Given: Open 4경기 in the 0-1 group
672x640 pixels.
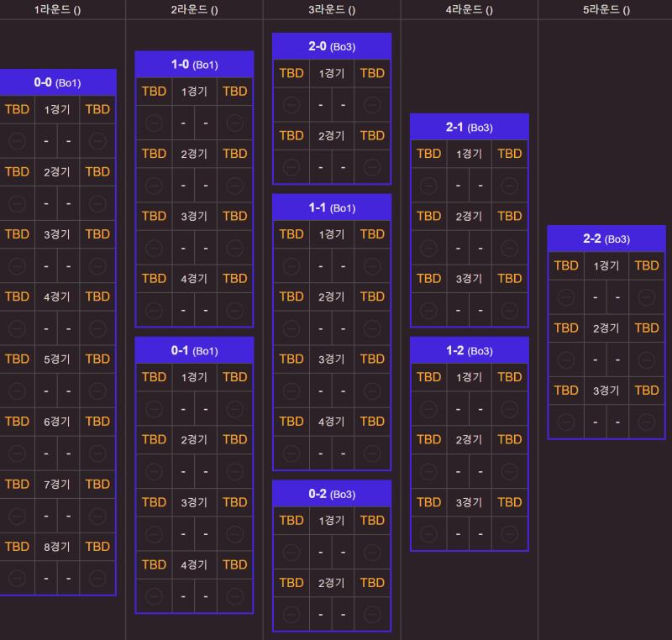Looking at the screenshot, I should [194, 564].
